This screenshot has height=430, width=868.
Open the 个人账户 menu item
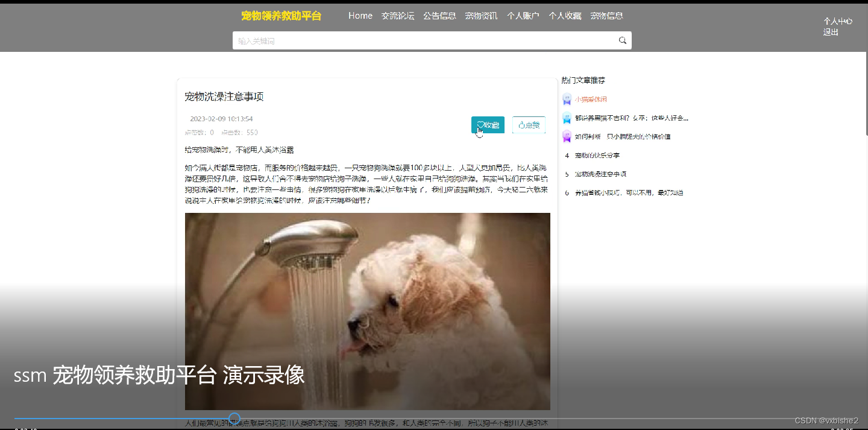pyautogui.click(x=523, y=16)
